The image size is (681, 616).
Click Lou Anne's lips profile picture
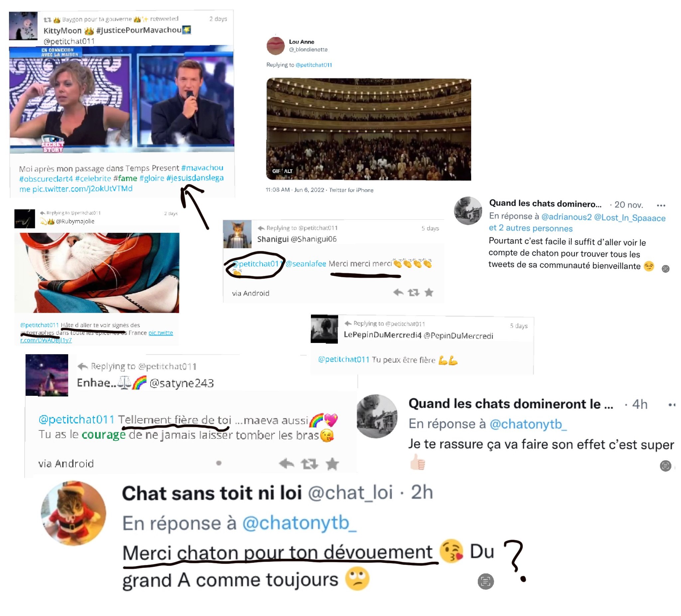click(x=276, y=46)
